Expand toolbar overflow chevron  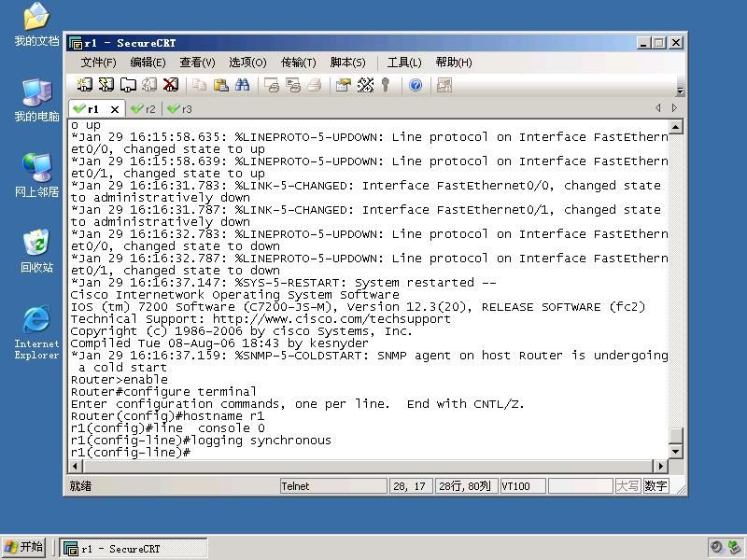pos(681,91)
